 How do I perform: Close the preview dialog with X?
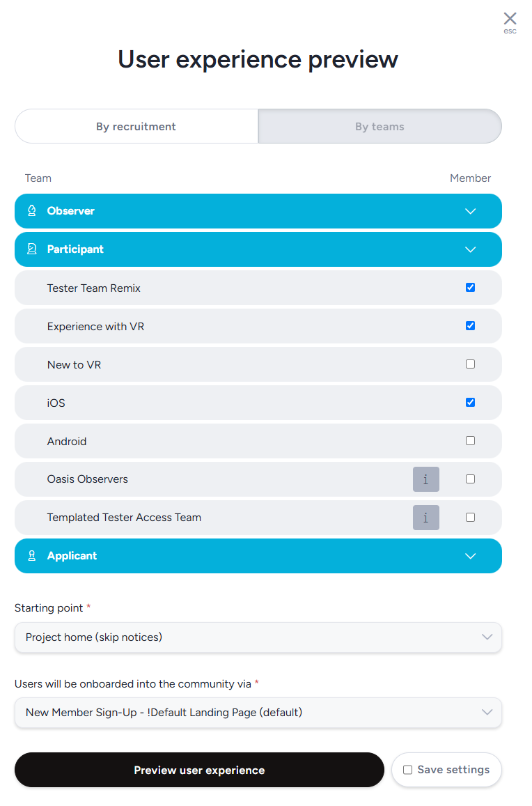[510, 19]
